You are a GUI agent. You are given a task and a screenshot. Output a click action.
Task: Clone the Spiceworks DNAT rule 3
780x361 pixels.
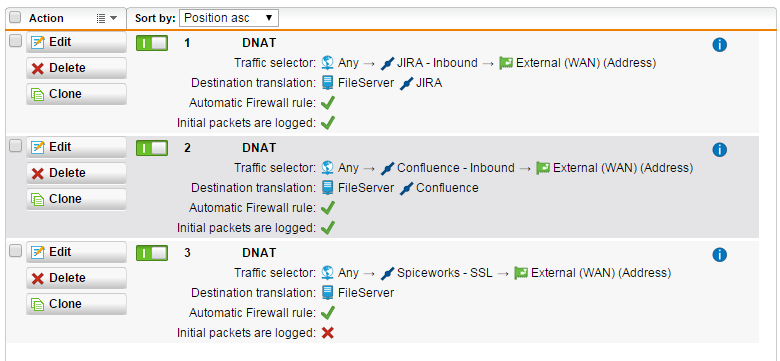click(76, 304)
